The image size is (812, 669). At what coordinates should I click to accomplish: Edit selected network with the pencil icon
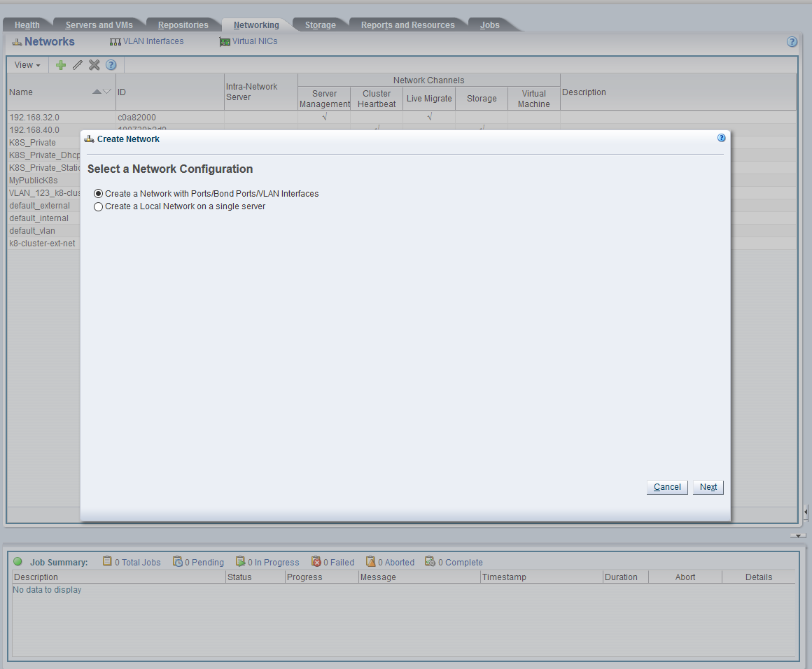[x=77, y=64]
